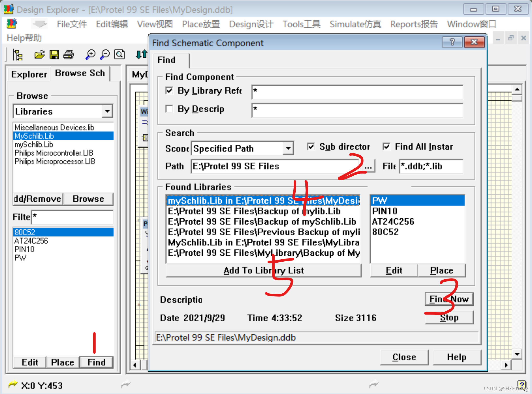Click the Zoom Out magnifier icon

coord(105,55)
